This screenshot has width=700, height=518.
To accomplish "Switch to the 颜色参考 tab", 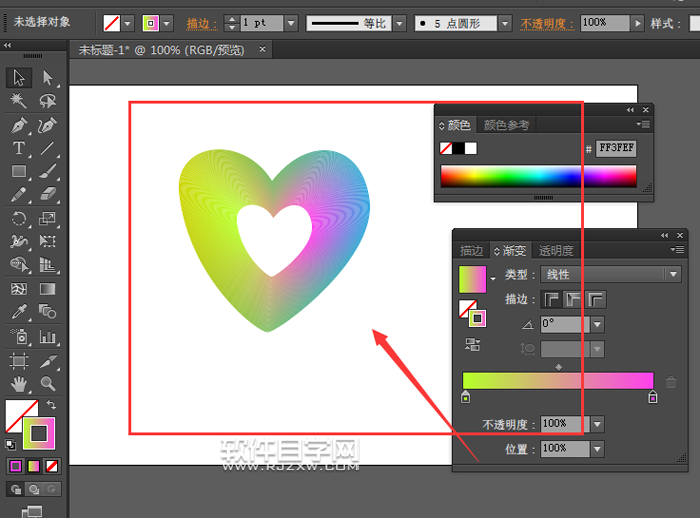I will (506, 125).
